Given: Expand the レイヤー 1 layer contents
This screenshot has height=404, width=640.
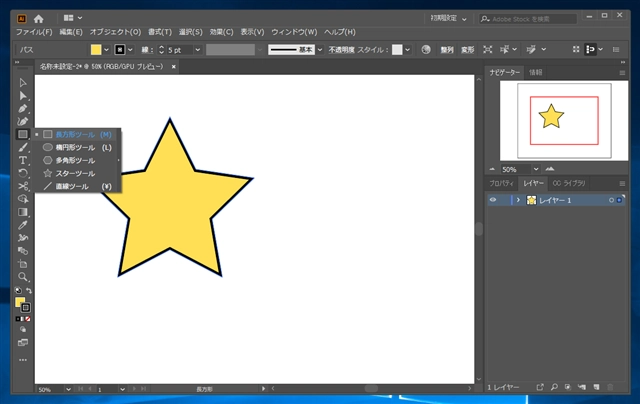Looking at the screenshot, I should 518,200.
